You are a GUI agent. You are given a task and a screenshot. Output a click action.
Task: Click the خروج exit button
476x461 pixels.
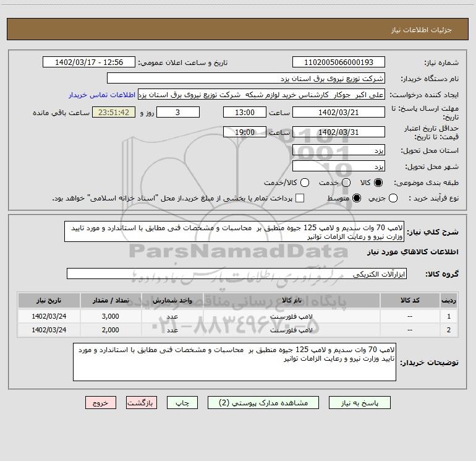tap(101, 403)
